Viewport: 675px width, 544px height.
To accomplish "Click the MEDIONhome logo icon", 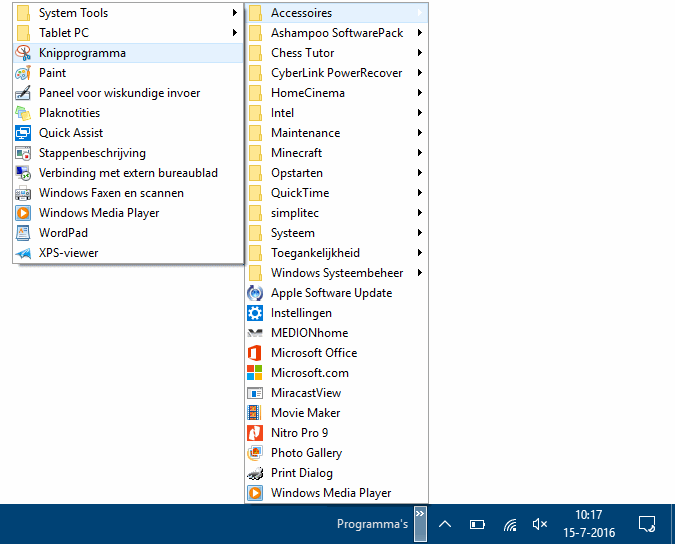I will 255,333.
